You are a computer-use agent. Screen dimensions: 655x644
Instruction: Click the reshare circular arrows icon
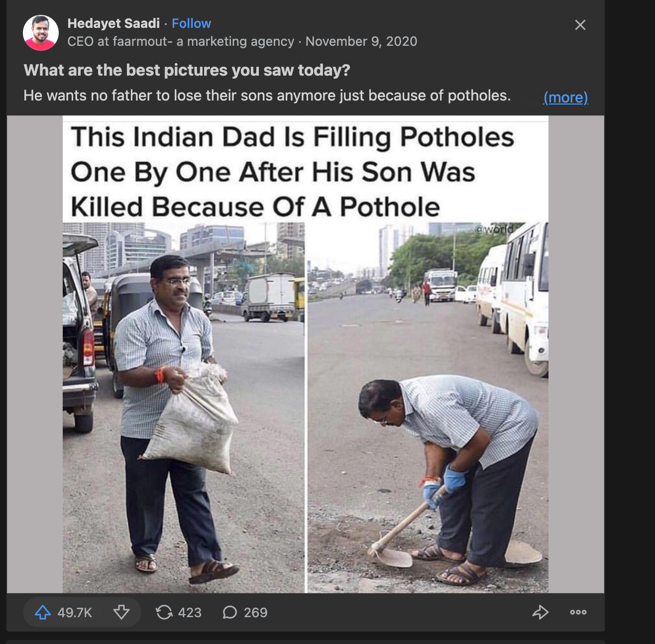(164, 612)
